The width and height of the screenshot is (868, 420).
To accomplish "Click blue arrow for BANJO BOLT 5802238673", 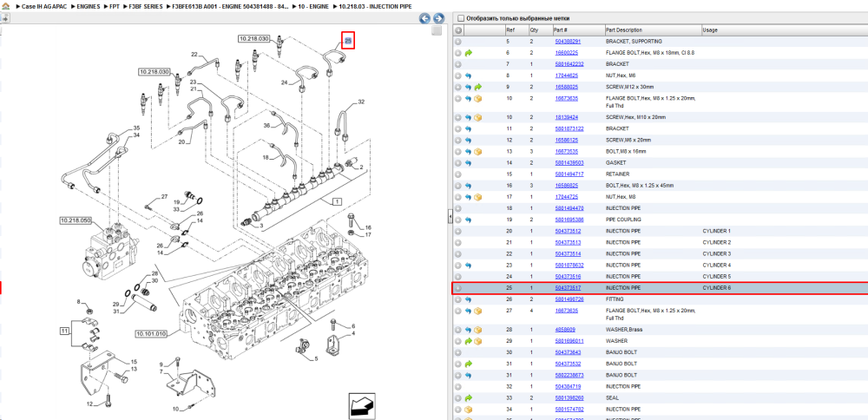I will 469,375.
